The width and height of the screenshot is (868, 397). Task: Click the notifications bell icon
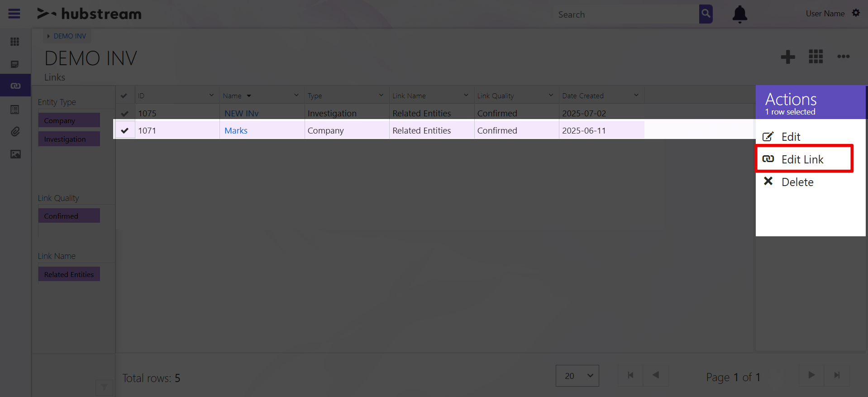pyautogui.click(x=740, y=14)
